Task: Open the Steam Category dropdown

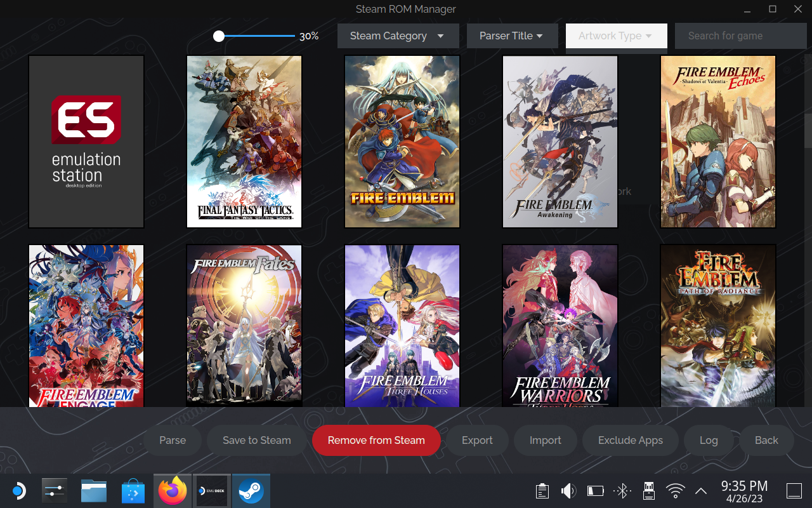Action: coord(398,36)
